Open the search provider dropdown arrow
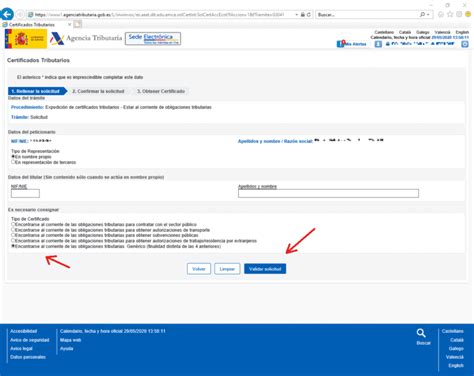The width and height of the screenshot is (474, 376). [x=428, y=15]
